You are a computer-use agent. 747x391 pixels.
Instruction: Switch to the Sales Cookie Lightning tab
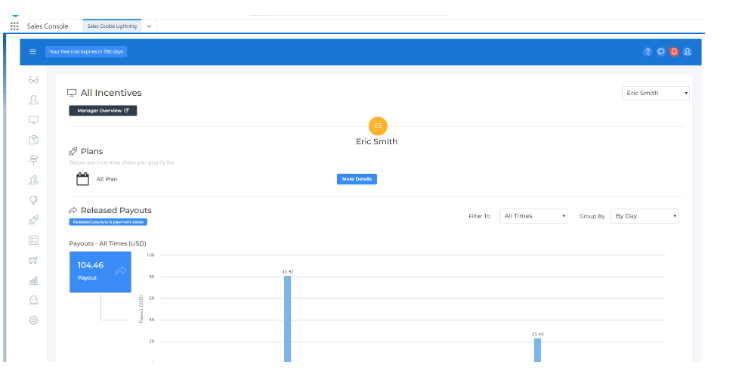tap(112, 26)
